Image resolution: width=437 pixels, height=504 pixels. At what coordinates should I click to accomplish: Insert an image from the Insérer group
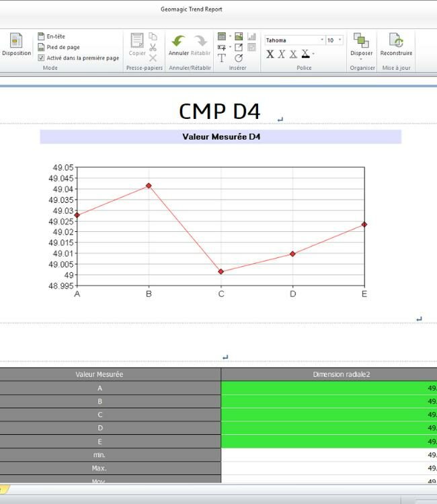[x=239, y=36]
